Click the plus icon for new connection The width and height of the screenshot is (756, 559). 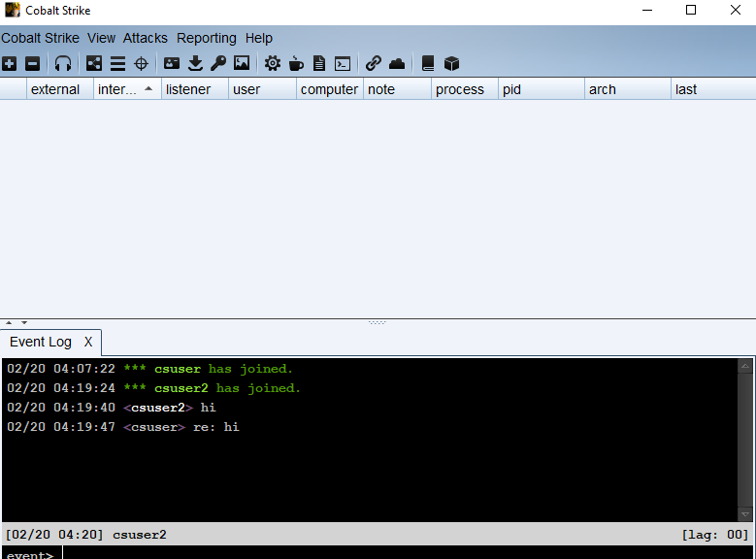click(10, 64)
